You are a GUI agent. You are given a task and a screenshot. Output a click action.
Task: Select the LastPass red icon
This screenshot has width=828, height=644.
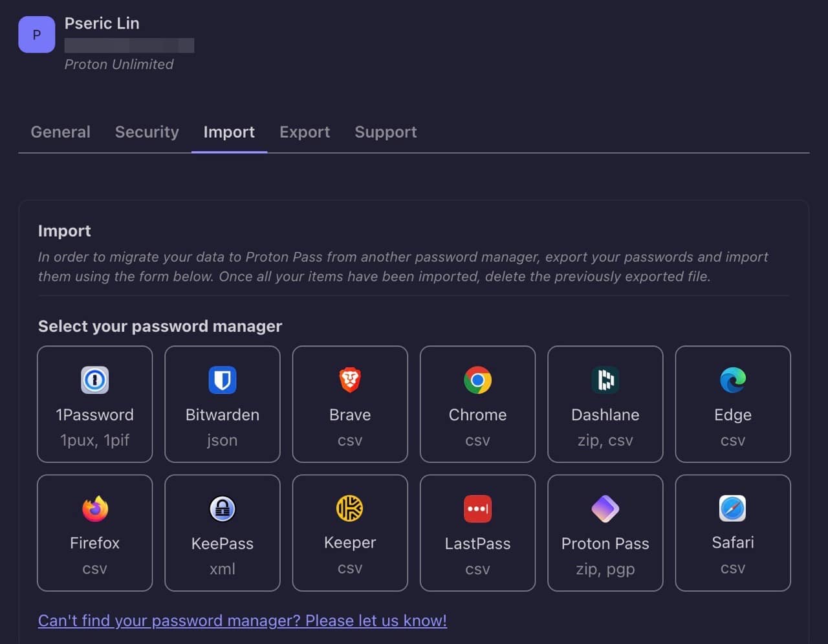click(477, 509)
